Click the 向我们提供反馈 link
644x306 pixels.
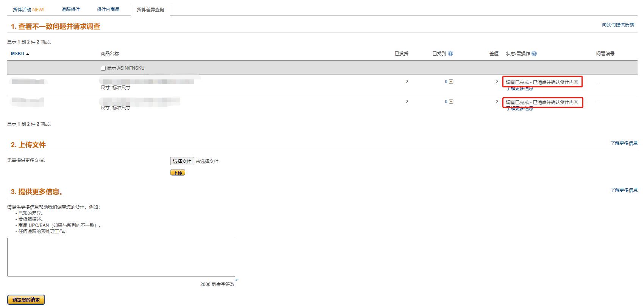pyautogui.click(x=618, y=25)
